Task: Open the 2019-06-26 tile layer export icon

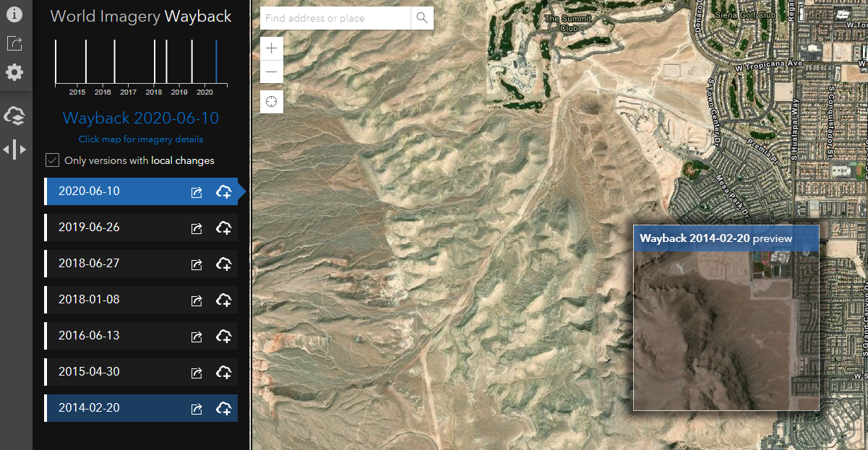Action: pyautogui.click(x=196, y=228)
